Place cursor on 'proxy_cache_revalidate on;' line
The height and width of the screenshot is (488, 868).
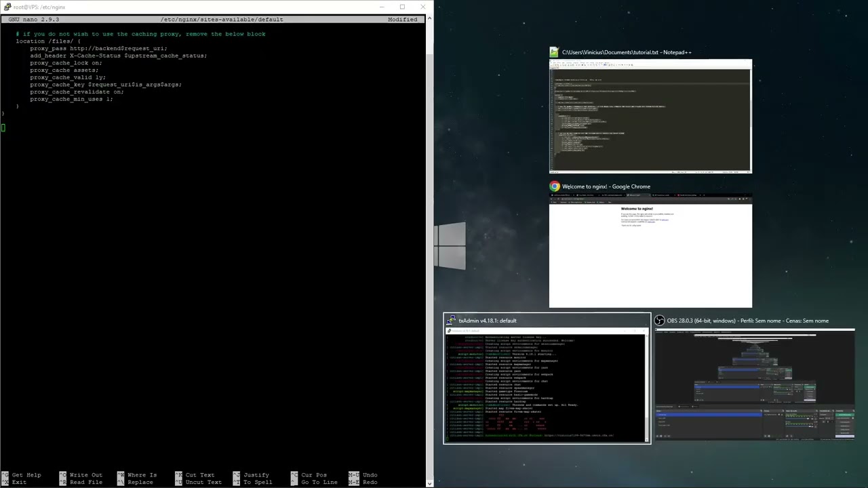click(x=77, y=92)
